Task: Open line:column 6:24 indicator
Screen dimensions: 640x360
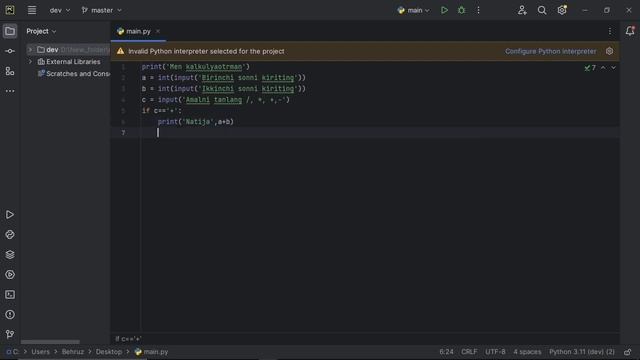Action: [446, 352]
